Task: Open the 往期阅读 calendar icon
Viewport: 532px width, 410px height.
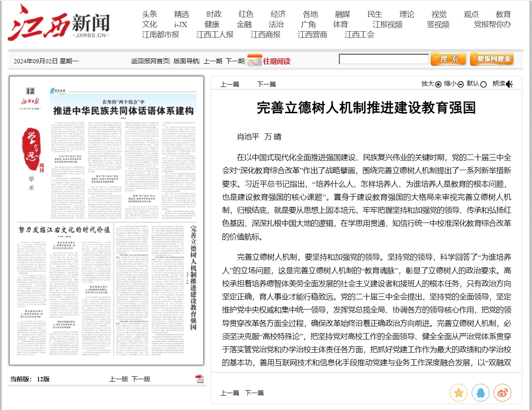Action: click(x=254, y=60)
